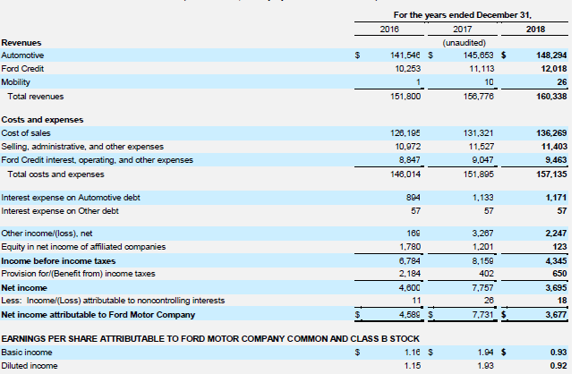588x374 pixels.
Task: Select 'Selling, administrative, and other expenses' label
Action: pyautogui.click(x=82, y=147)
